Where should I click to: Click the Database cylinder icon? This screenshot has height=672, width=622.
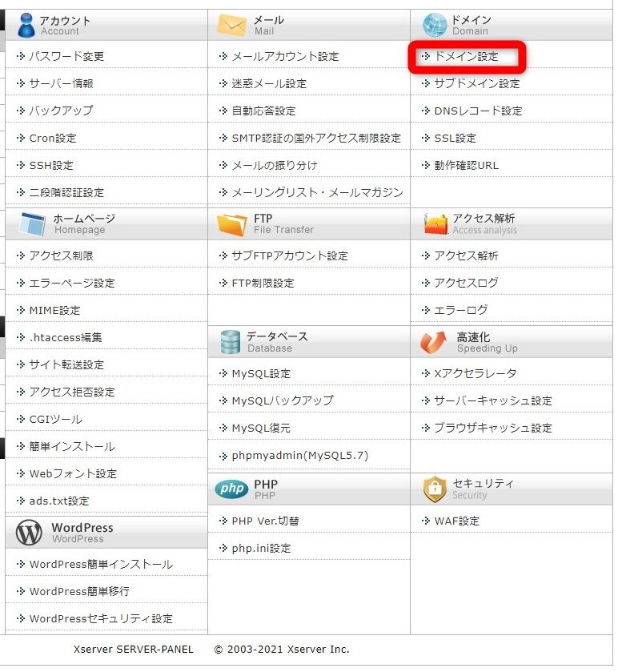tap(230, 342)
